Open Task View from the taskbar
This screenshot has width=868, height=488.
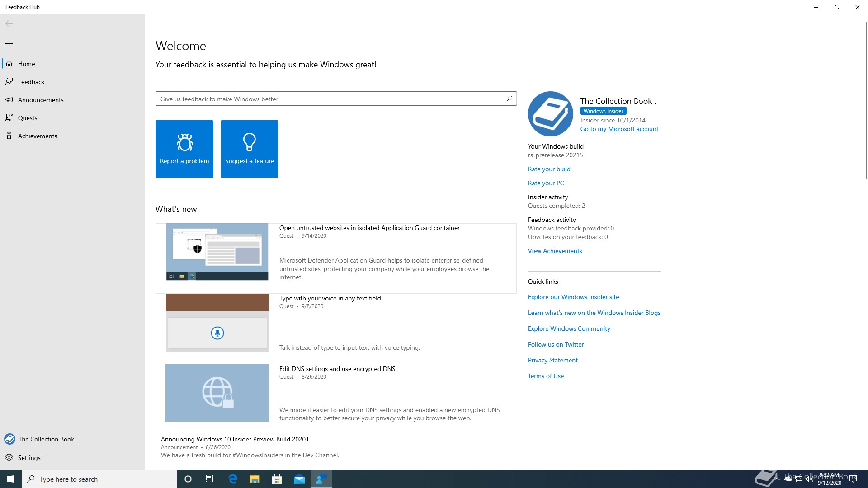(x=210, y=479)
